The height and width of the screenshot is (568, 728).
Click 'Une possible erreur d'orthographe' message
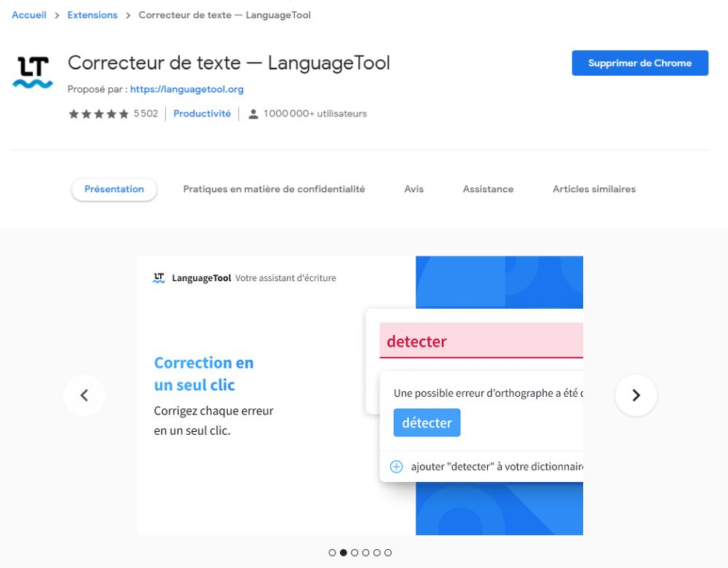coord(488,393)
